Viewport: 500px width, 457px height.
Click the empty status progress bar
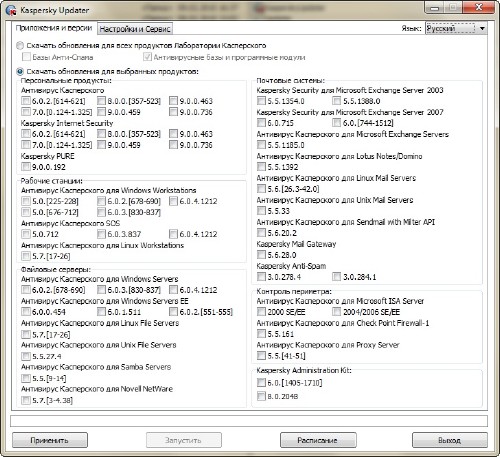tap(249, 421)
